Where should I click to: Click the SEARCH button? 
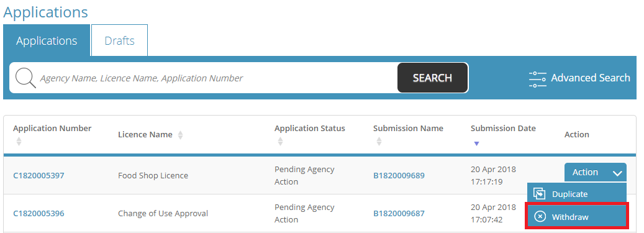(432, 78)
